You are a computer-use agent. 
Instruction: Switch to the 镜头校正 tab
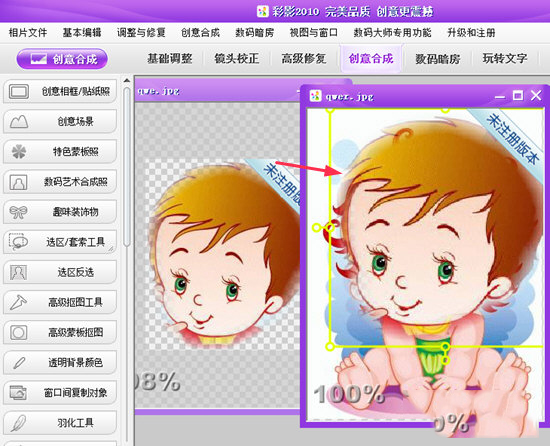pos(237,59)
